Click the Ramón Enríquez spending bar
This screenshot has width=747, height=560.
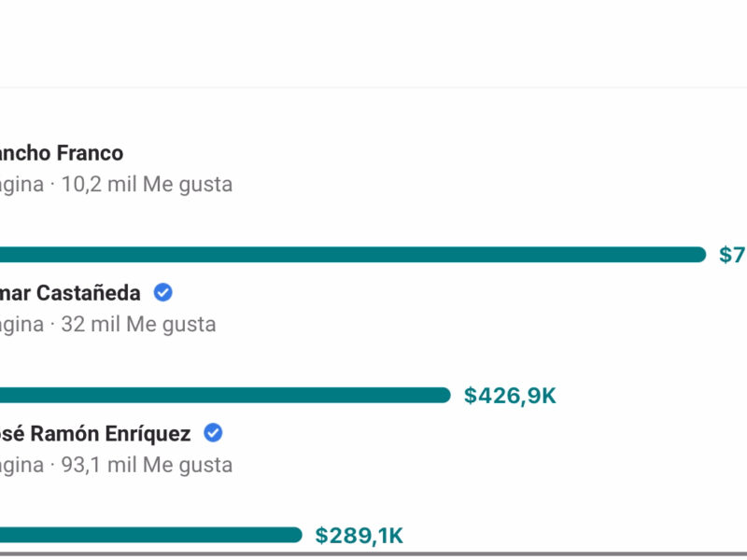coord(149,535)
